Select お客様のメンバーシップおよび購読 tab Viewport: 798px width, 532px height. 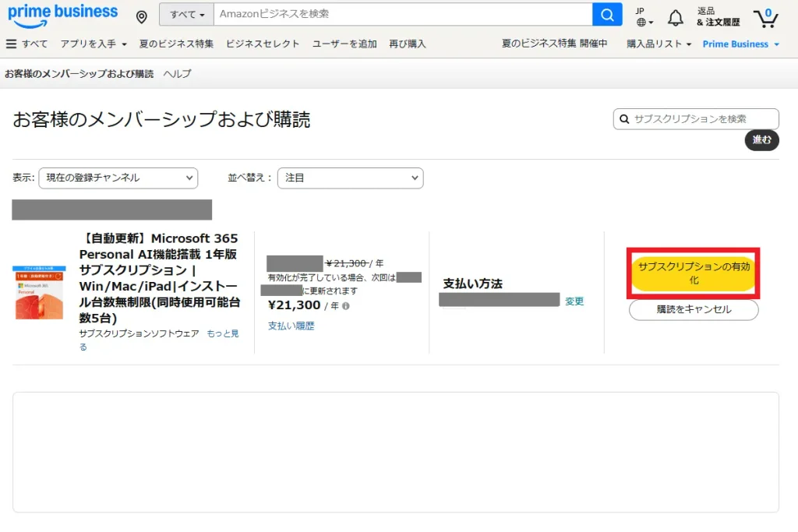click(x=79, y=74)
